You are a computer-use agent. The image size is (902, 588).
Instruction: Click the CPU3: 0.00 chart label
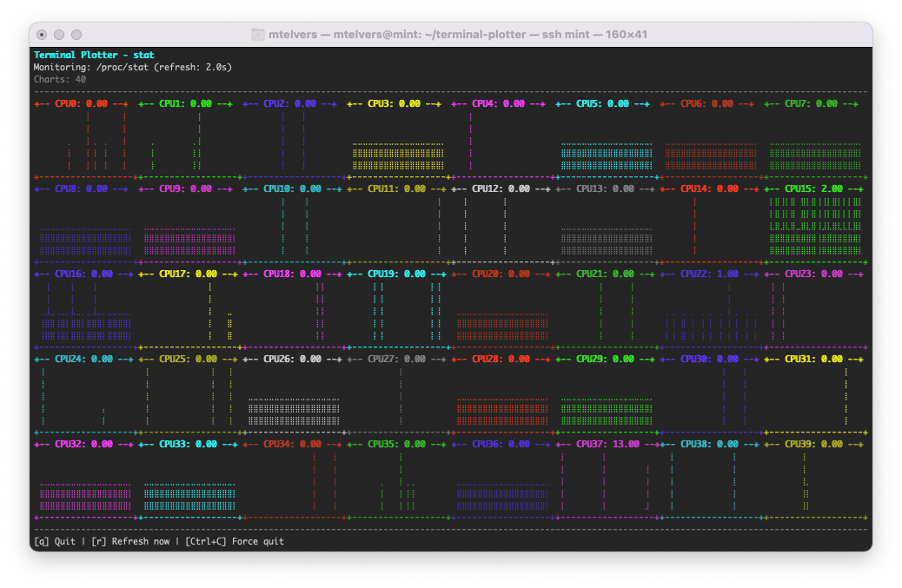394,104
